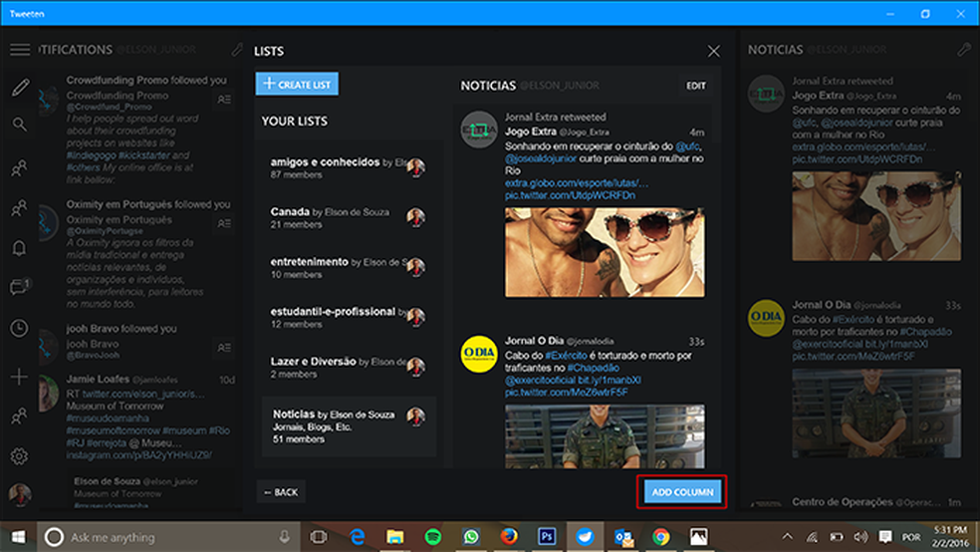
Task: Open the @josealdojunior mention in list preview
Action: pyautogui.click(x=541, y=158)
